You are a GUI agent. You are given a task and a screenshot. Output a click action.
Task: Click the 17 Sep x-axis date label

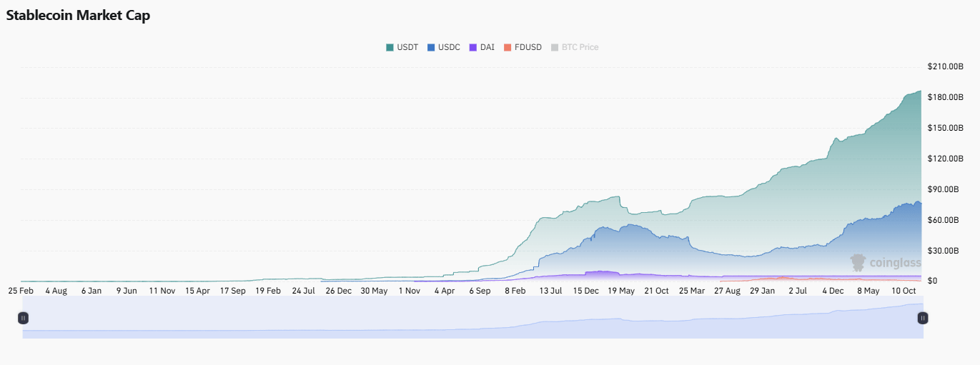point(233,291)
